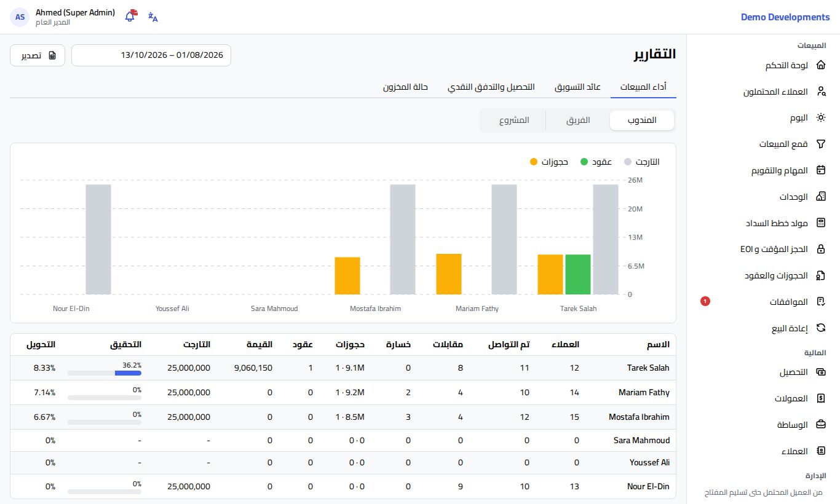This screenshot has width=840, height=504.
Task: Click the AS user avatar
Action: coord(20,17)
